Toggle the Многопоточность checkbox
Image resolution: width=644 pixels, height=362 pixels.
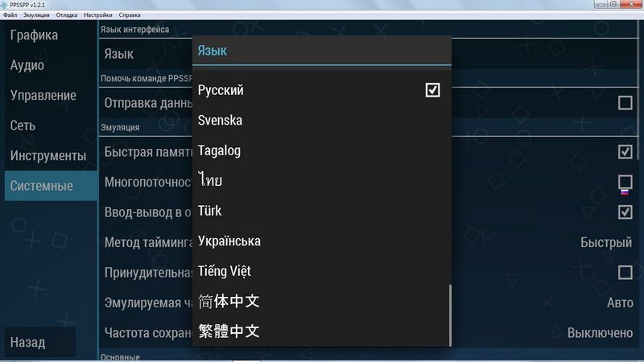tap(625, 182)
